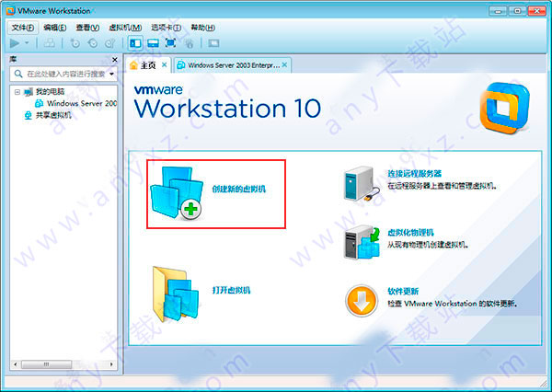Open the 文件(F) menu
Image resolution: width=552 pixels, height=392 pixels.
(x=23, y=28)
